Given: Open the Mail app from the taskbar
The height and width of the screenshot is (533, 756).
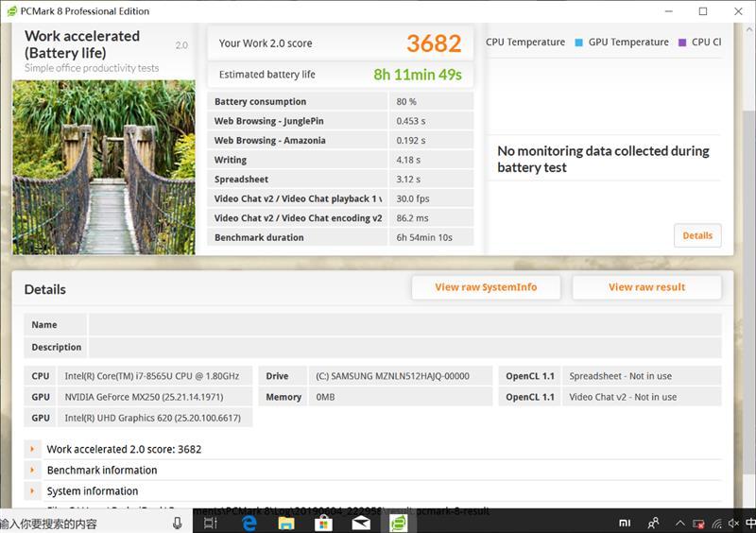Looking at the screenshot, I should tap(361, 523).
